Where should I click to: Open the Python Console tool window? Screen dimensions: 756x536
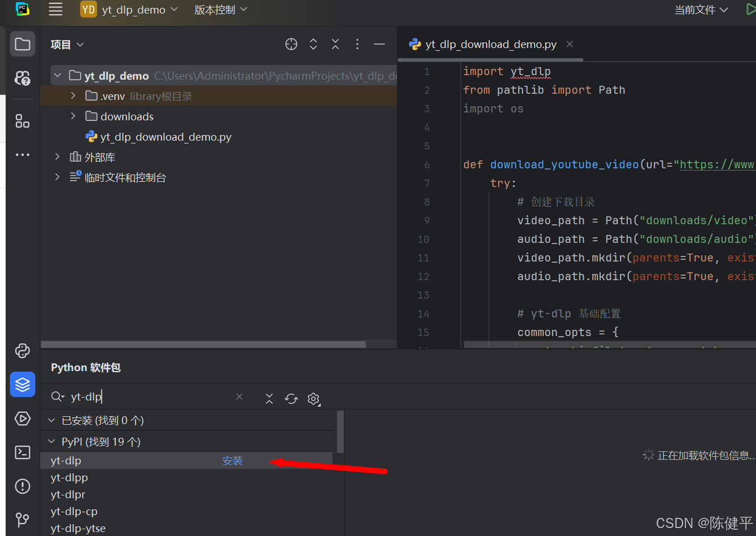pos(23,351)
